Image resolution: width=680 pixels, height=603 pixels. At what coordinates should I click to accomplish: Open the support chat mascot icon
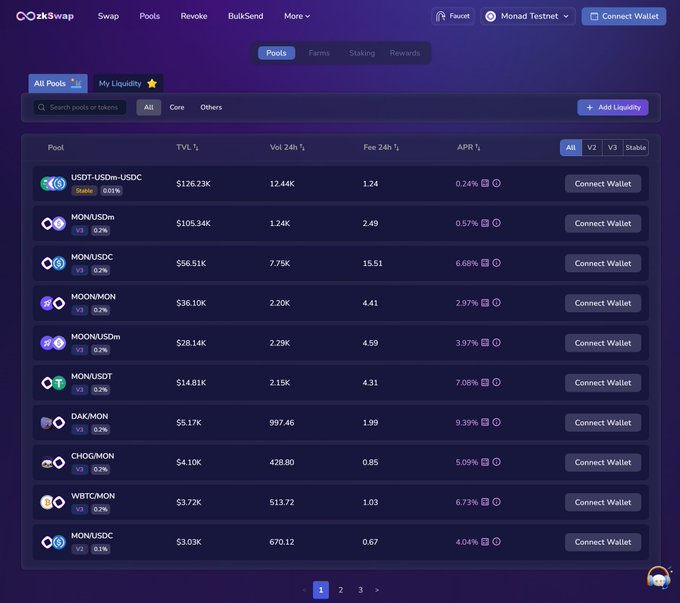point(659,578)
